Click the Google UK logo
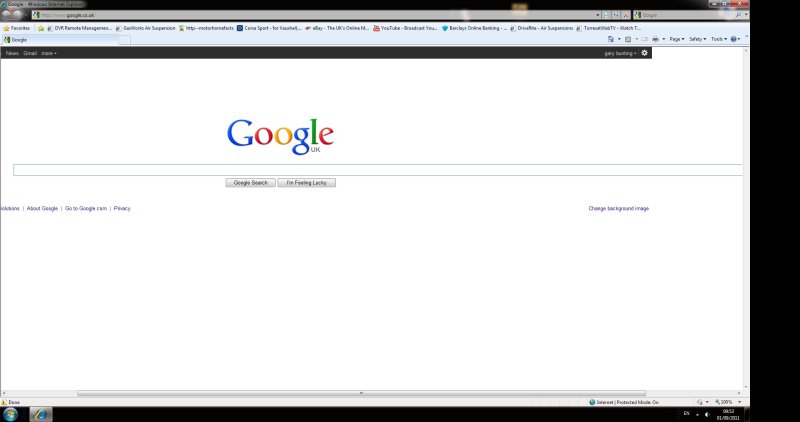Viewport: 800px width, 422px height. tap(281, 136)
